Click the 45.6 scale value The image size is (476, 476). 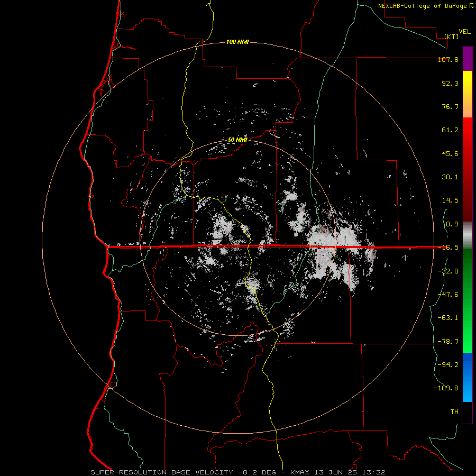coord(450,153)
